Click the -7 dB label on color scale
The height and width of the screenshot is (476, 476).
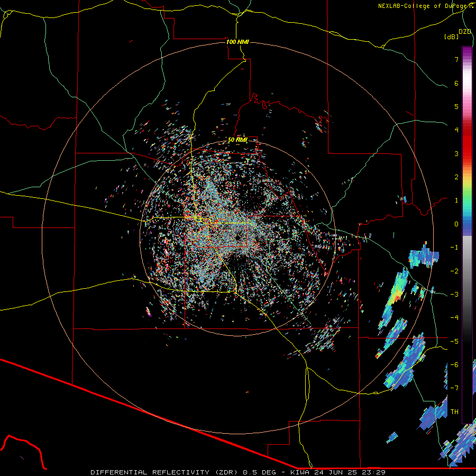(454, 388)
